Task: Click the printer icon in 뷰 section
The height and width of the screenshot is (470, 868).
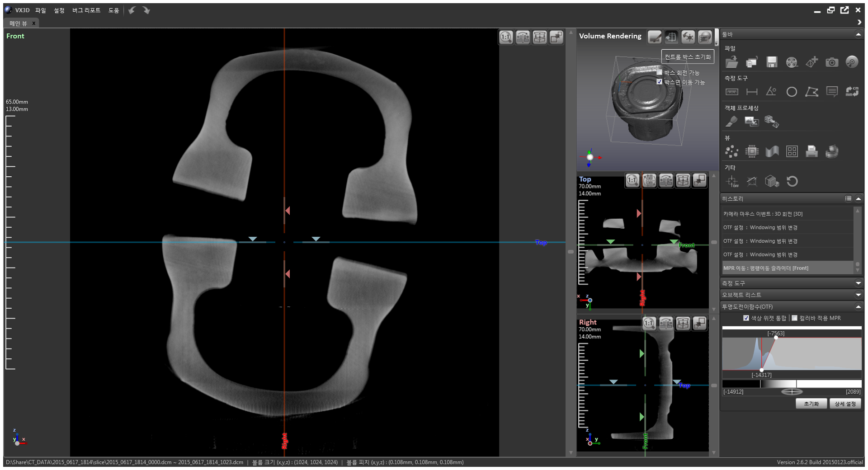Action: click(x=812, y=151)
